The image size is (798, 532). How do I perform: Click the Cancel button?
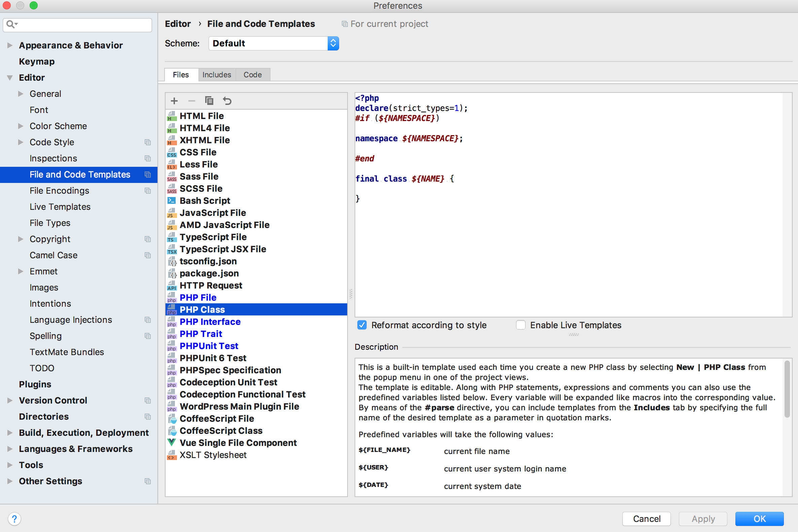click(x=646, y=519)
